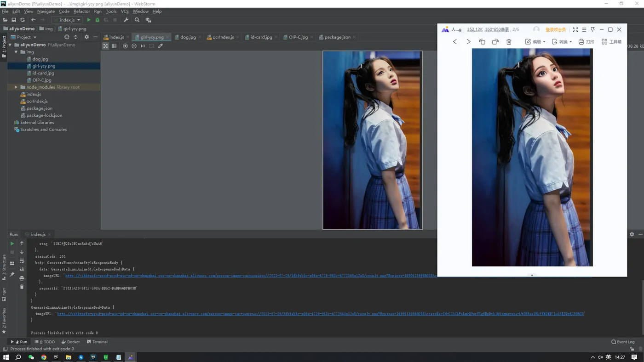Rotate the image clockwise in the viewer

pyautogui.click(x=495, y=42)
